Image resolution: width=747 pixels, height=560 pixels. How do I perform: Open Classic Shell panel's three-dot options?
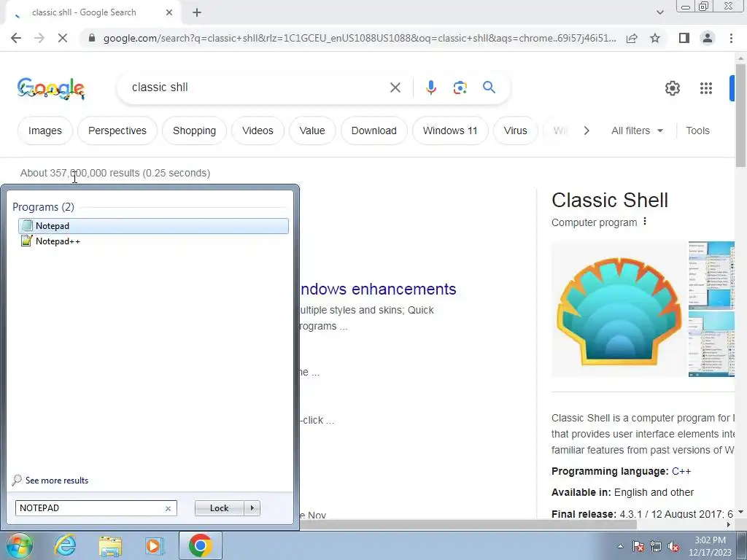tap(645, 222)
